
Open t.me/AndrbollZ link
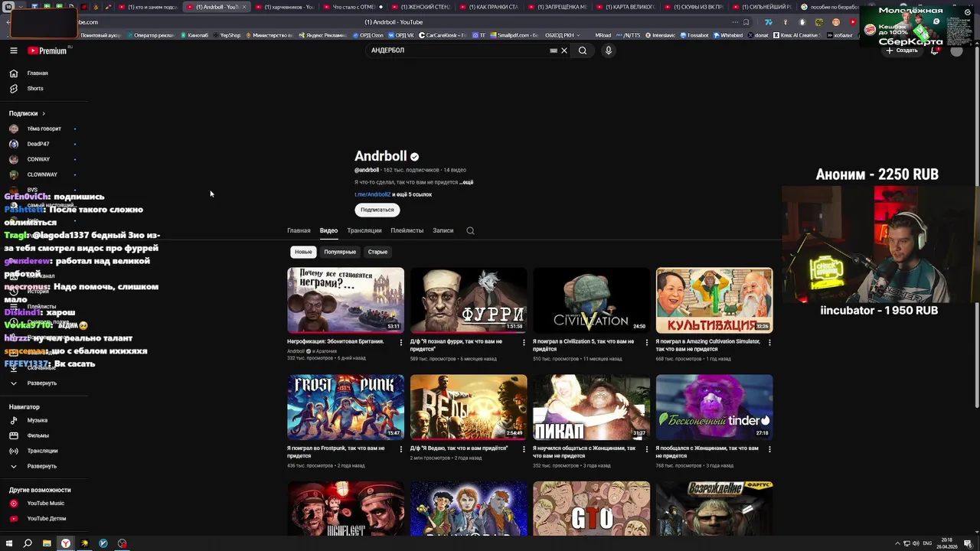point(372,194)
